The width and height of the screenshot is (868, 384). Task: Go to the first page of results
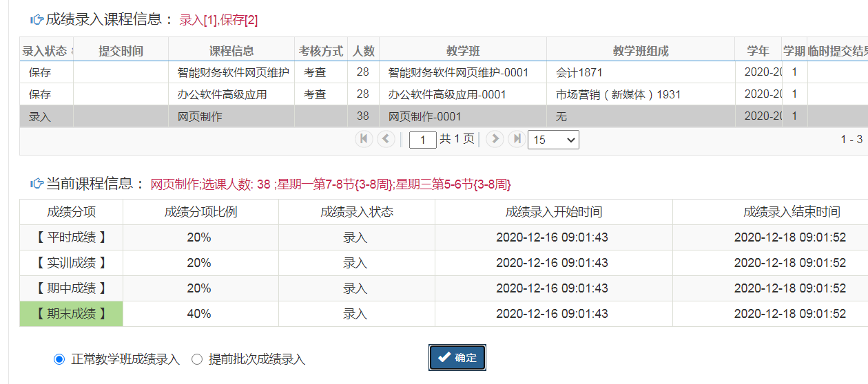[364, 139]
